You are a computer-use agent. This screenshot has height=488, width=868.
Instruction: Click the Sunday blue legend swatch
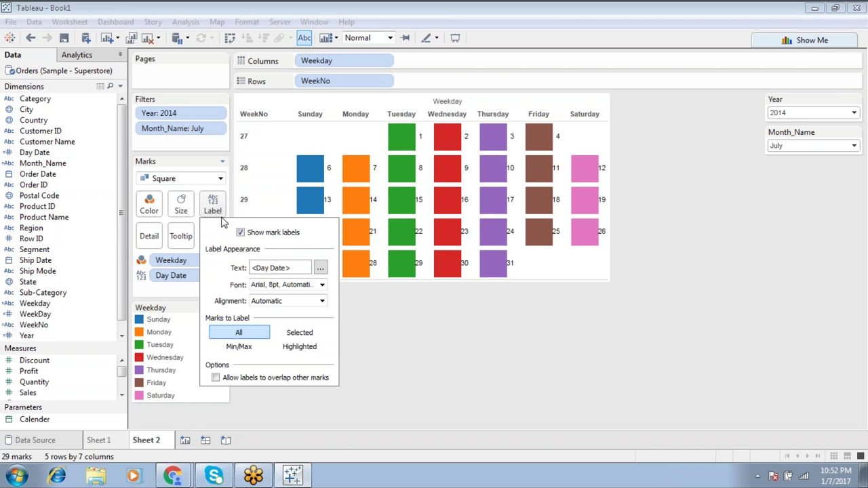coord(139,319)
